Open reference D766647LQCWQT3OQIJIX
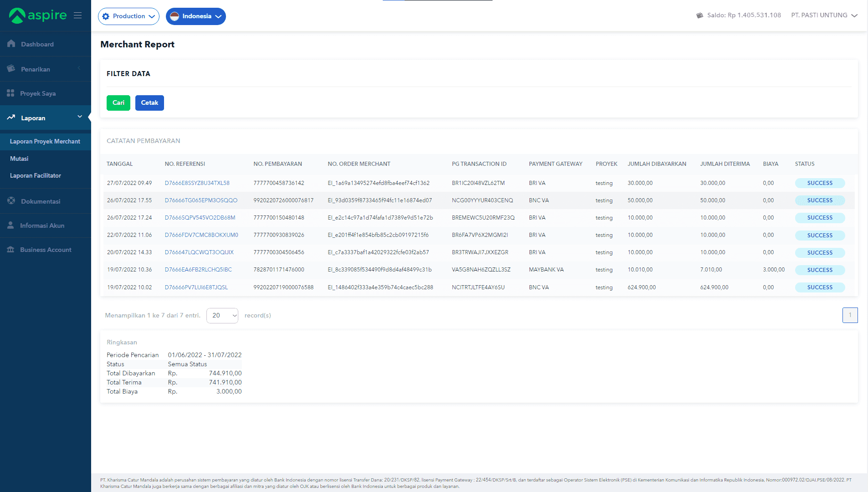 pyautogui.click(x=199, y=252)
